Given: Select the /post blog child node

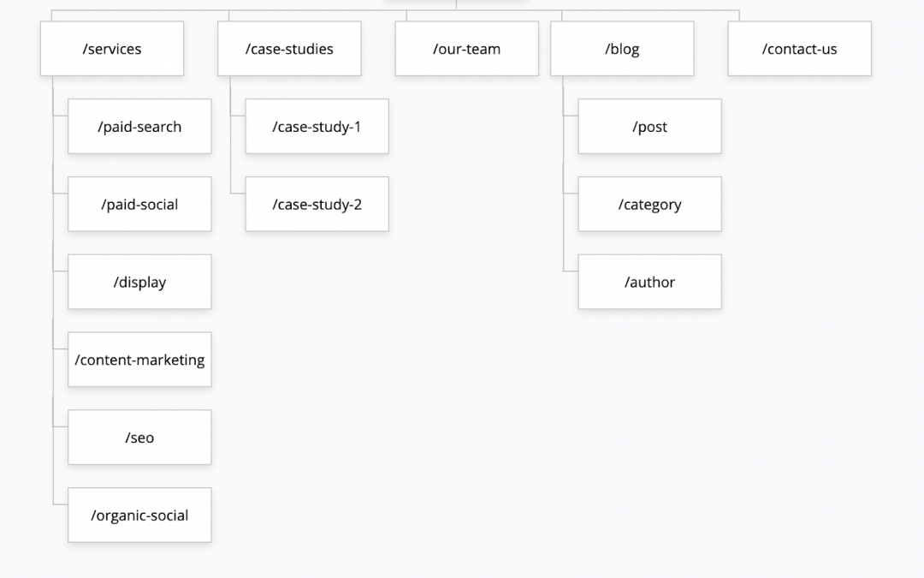Looking at the screenshot, I should pyautogui.click(x=649, y=127).
